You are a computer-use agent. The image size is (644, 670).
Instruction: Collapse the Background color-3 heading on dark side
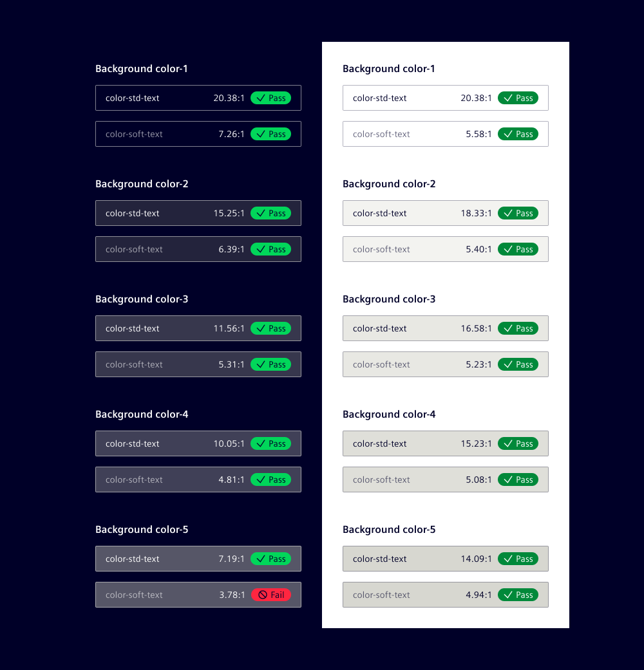tap(142, 299)
